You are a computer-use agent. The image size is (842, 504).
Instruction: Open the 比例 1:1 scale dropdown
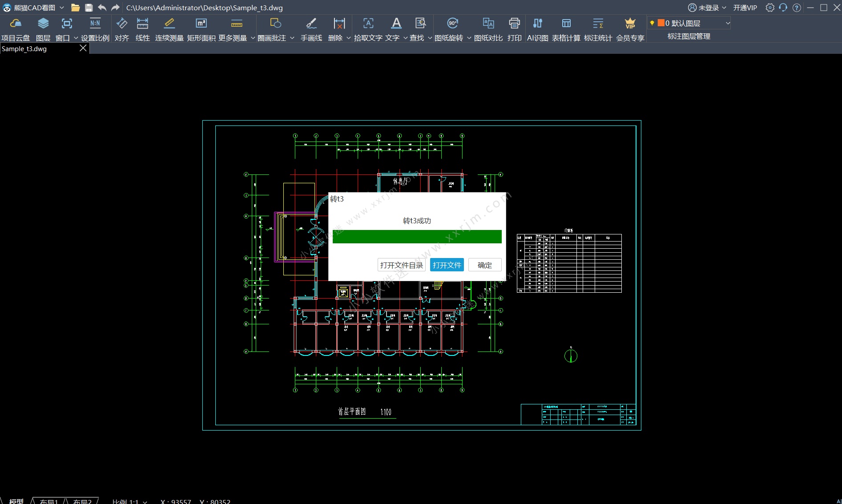point(129,501)
